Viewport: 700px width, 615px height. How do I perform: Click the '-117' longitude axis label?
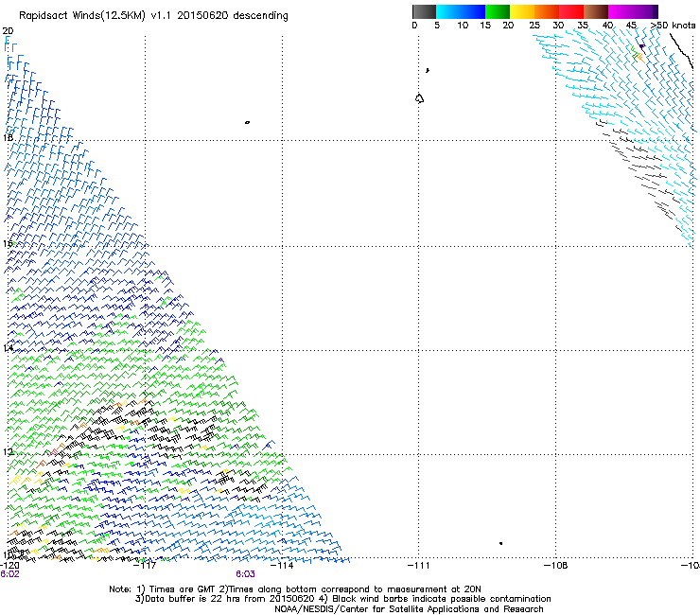pos(145,566)
